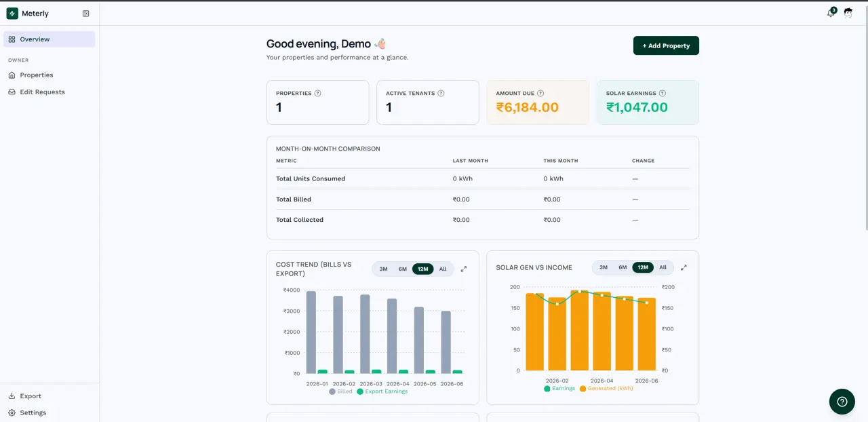This screenshot has height=422, width=868.
Task: Click the Edit Requests inbox icon
Action: (12, 92)
